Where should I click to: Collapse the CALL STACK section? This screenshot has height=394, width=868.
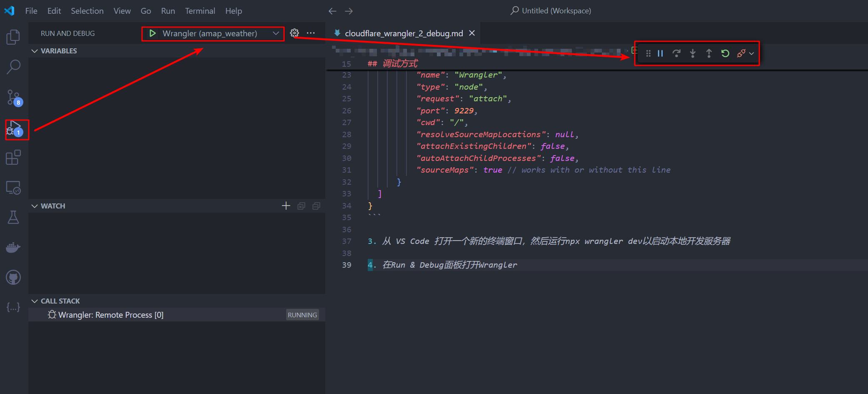coord(35,301)
